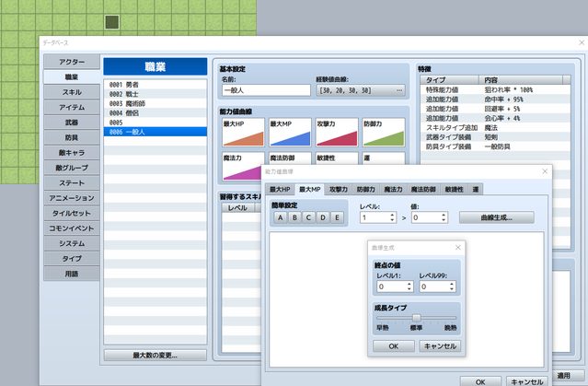
Task: Select the 敵グループ database tab
Action: (72, 168)
